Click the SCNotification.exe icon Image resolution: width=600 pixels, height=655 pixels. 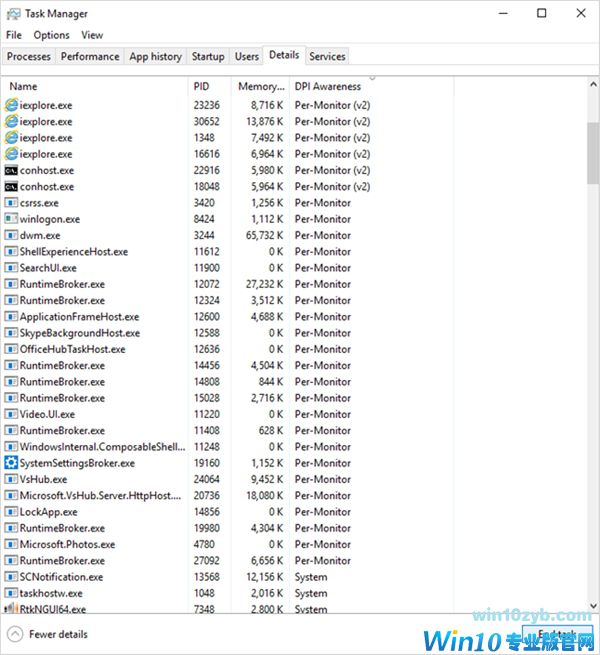pyautogui.click(x=11, y=577)
